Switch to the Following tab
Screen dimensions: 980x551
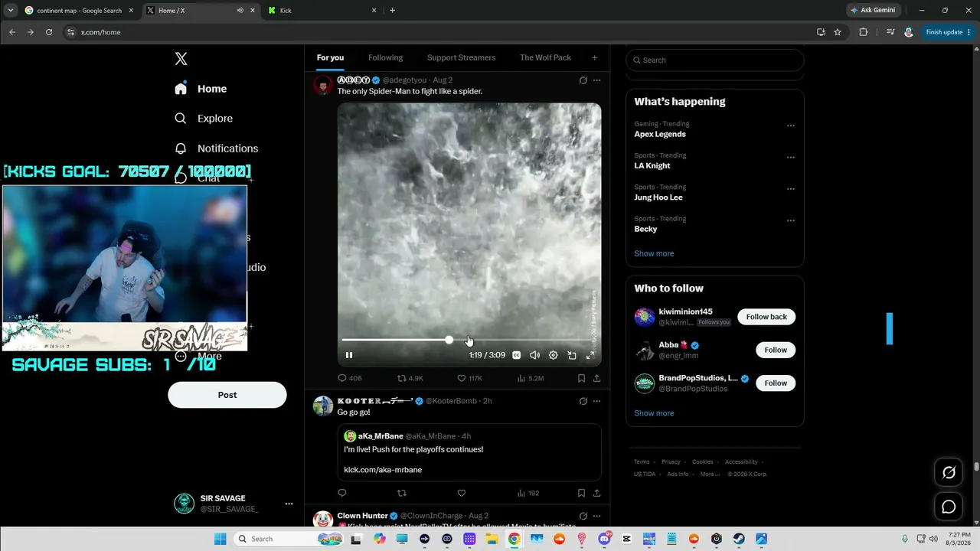pyautogui.click(x=385, y=57)
